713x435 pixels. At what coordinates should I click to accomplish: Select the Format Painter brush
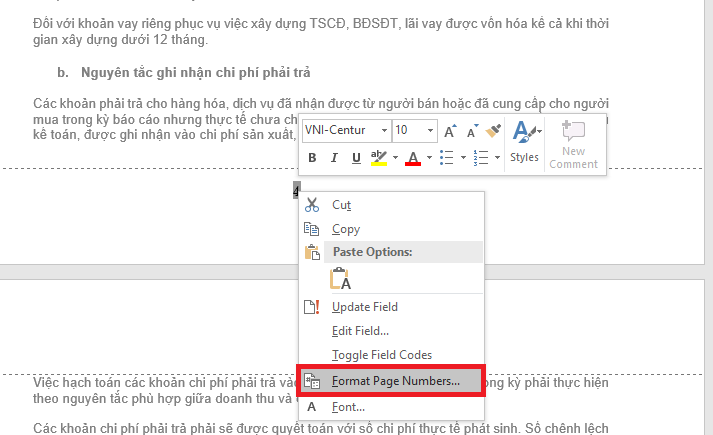[x=493, y=131]
